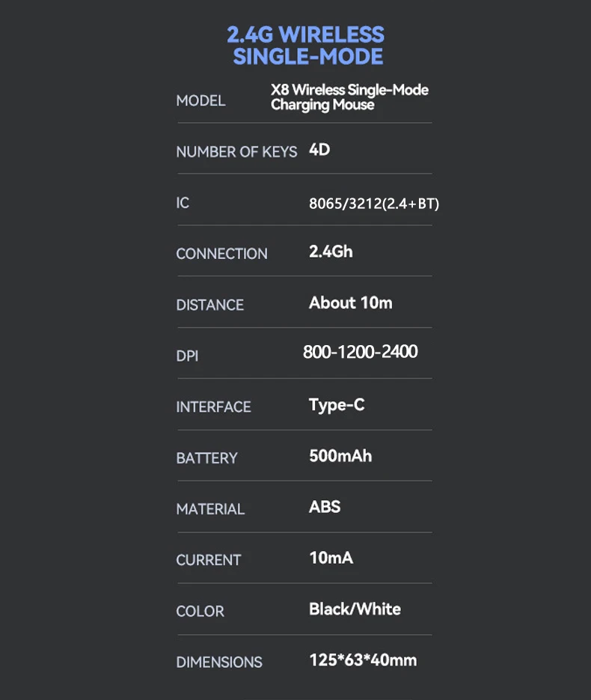Select the Black/White color value
Screen dimensions: 591x700
pos(355,609)
